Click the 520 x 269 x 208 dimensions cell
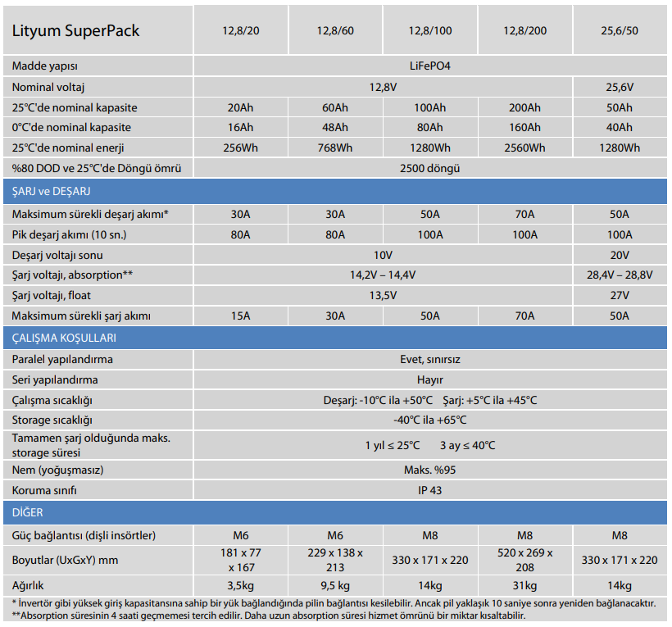Image resolution: width=672 pixels, height=627 pixels. [524, 560]
